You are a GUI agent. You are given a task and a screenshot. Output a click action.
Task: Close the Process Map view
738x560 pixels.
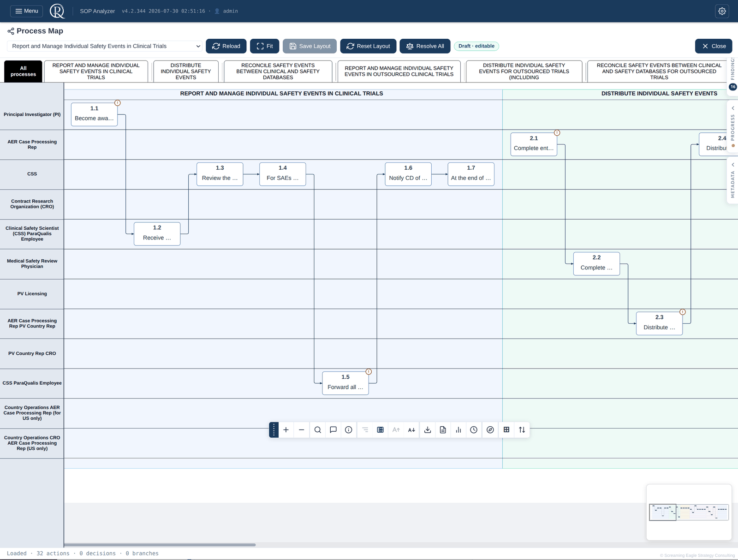point(714,46)
